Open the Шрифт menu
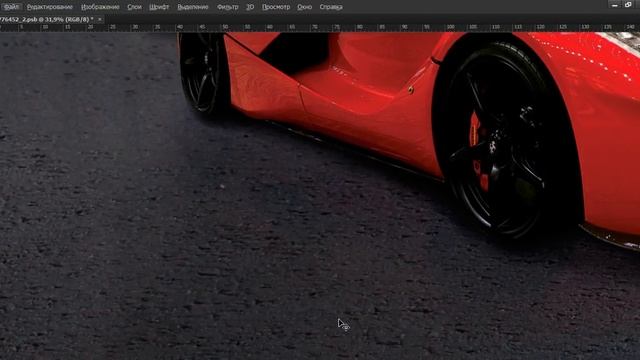The height and width of the screenshot is (360, 640). coord(159,7)
